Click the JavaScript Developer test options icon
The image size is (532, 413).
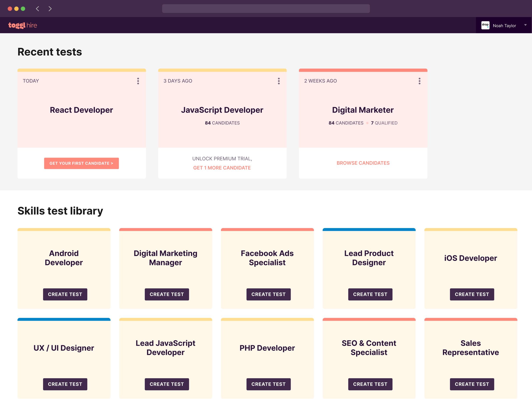click(x=279, y=80)
